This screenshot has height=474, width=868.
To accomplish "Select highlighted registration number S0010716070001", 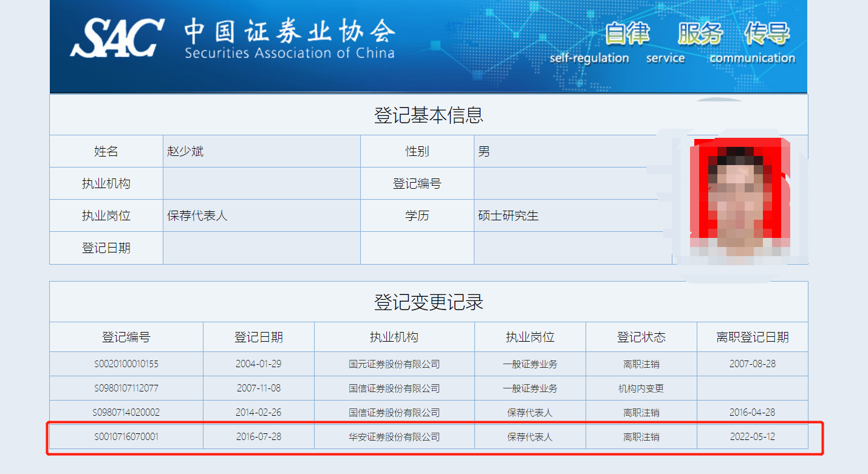I will coord(126,437).
